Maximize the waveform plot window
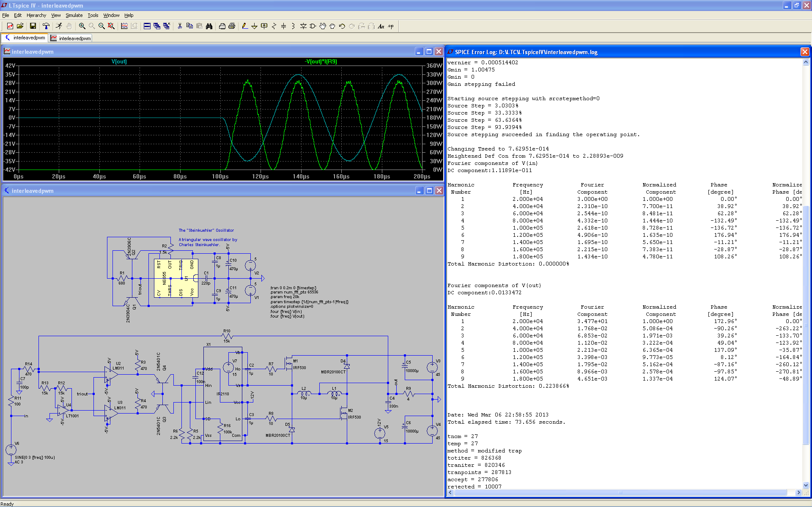Viewport: 812px width, 507px height. click(429, 52)
